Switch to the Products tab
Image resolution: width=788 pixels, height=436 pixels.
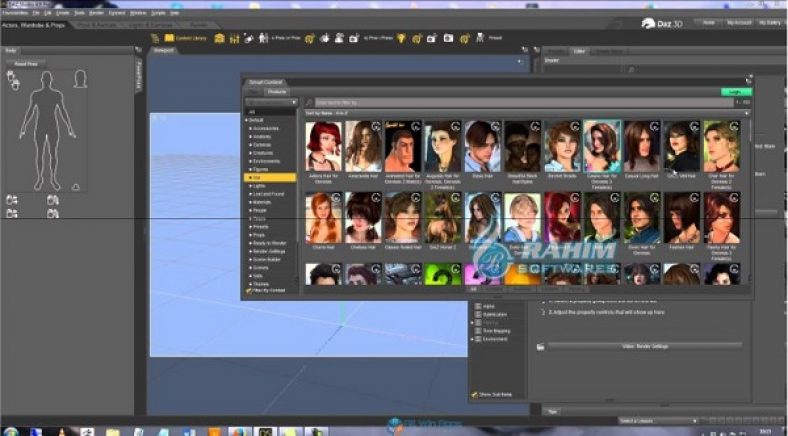coord(278,92)
